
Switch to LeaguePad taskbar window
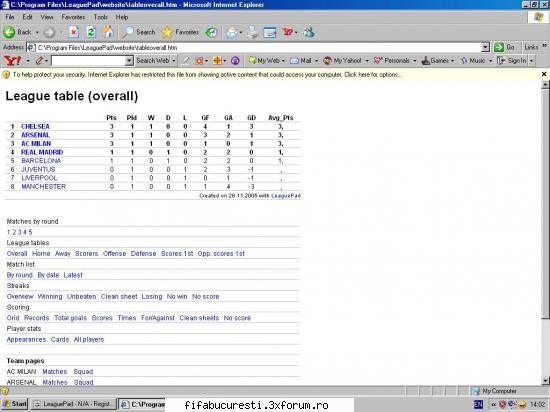pyautogui.click(x=73, y=404)
